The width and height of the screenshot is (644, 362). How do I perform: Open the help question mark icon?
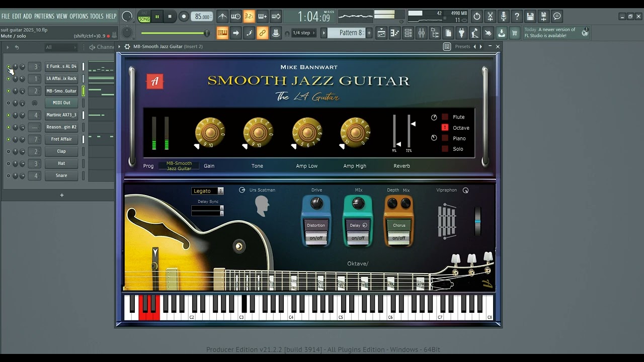[517, 17]
